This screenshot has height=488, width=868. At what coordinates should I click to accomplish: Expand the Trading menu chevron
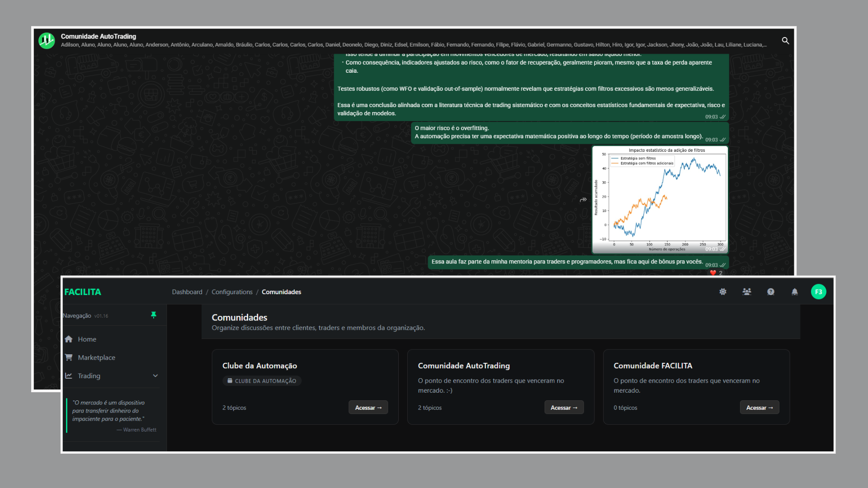point(156,376)
